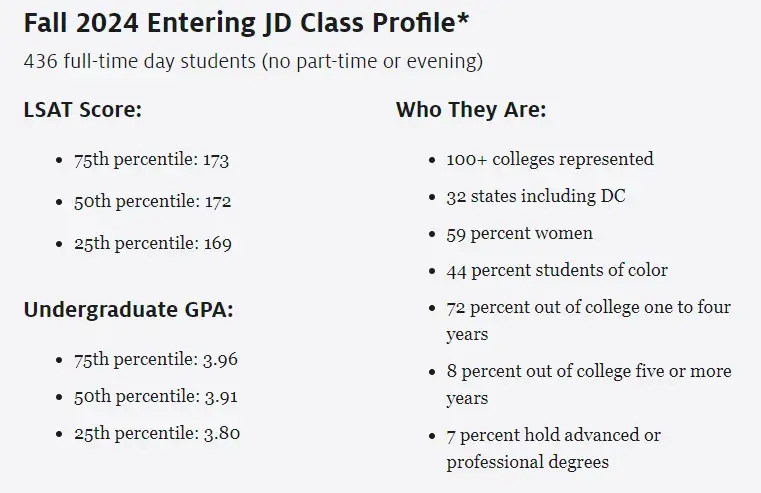Click the 32 states including DC item
The width and height of the screenshot is (761, 493).
pyautogui.click(x=536, y=196)
